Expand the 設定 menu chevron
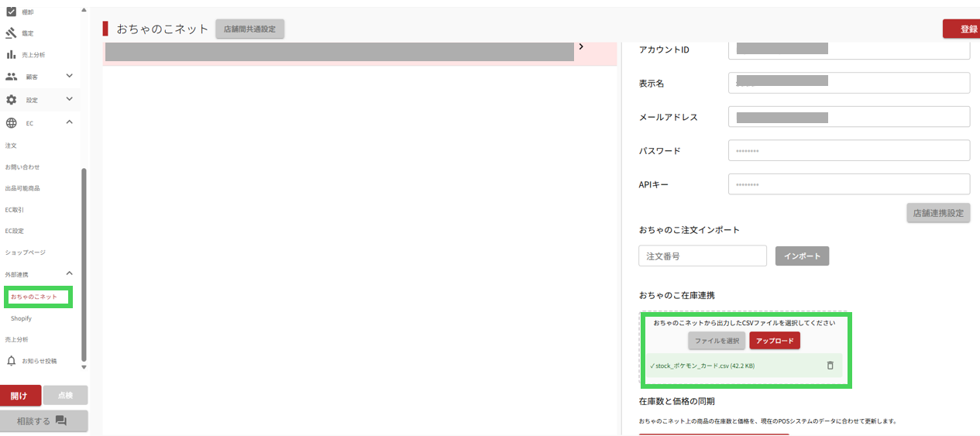This screenshot has height=436, width=980. pyautogui.click(x=69, y=99)
